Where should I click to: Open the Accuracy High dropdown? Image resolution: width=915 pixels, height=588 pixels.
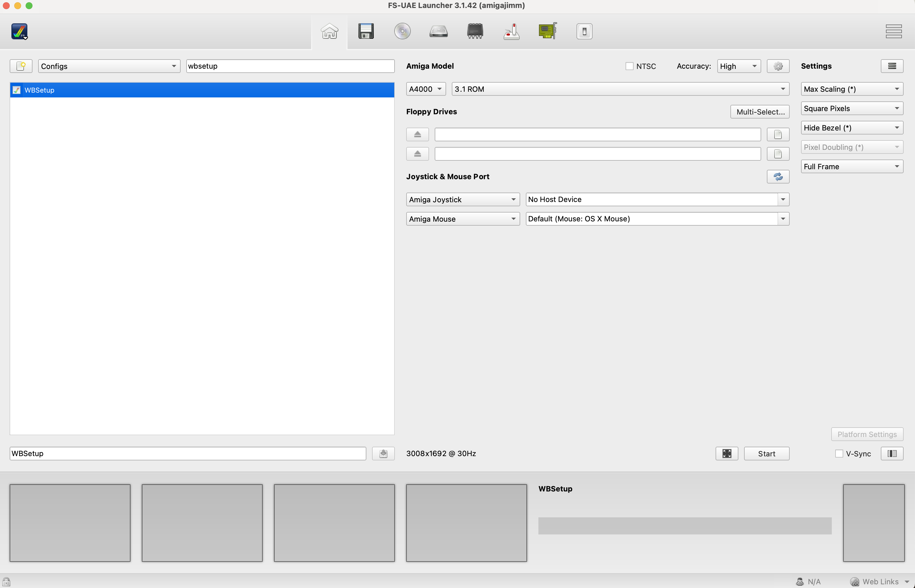coord(738,66)
